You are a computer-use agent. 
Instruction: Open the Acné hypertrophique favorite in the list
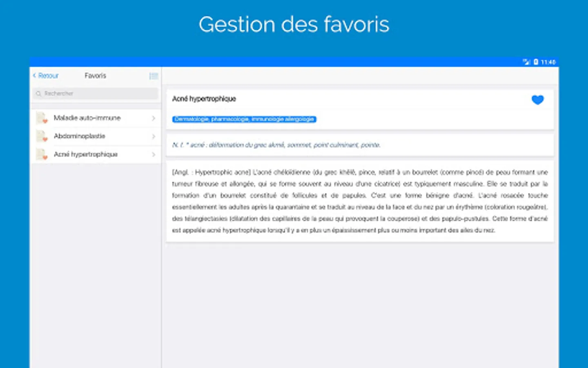pos(96,155)
